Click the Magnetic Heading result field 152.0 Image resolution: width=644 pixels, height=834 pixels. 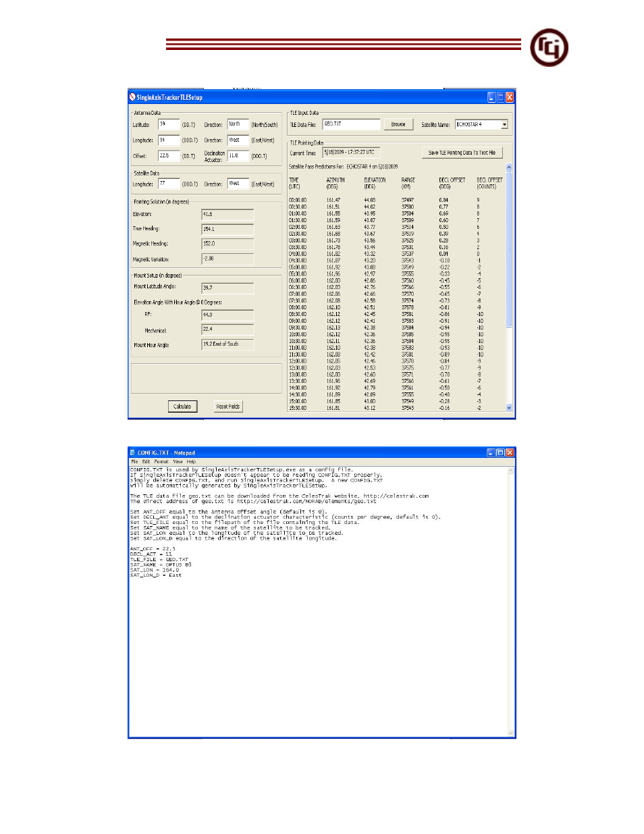pos(227,244)
